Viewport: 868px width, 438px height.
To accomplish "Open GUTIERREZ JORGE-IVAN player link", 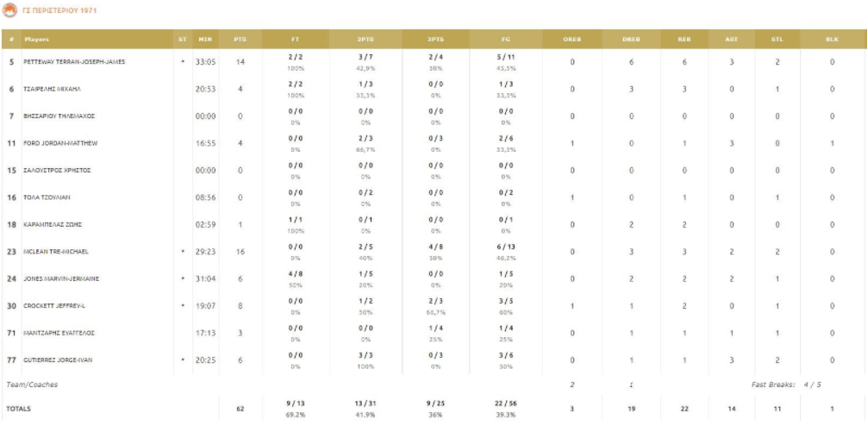I will pos(58,360).
